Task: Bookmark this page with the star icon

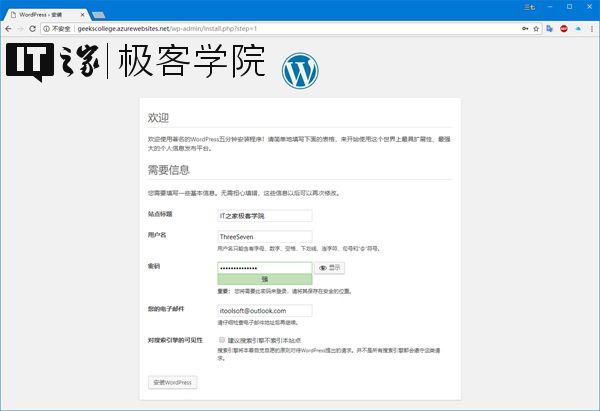Action: (x=536, y=29)
